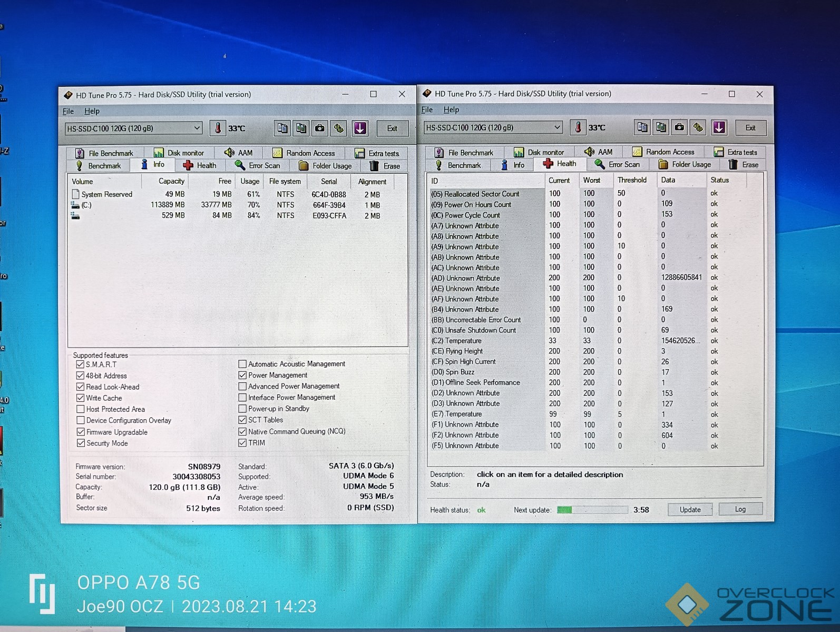Open Random Access tab in right window
The height and width of the screenshot is (632, 840).
tap(663, 152)
